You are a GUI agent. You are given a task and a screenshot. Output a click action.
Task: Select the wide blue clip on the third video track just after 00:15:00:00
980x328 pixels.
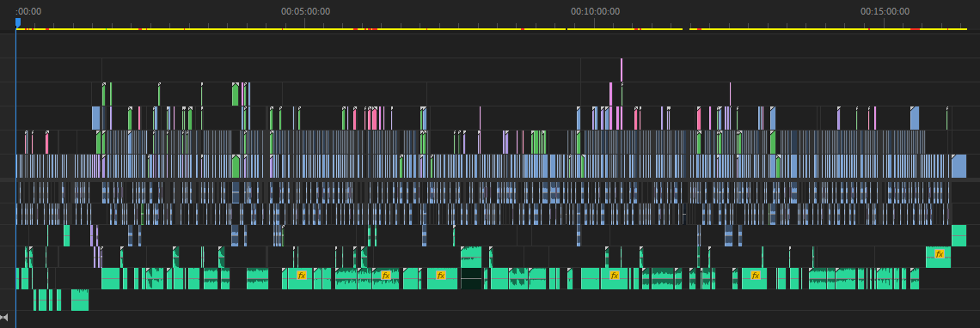pyautogui.click(x=915, y=118)
